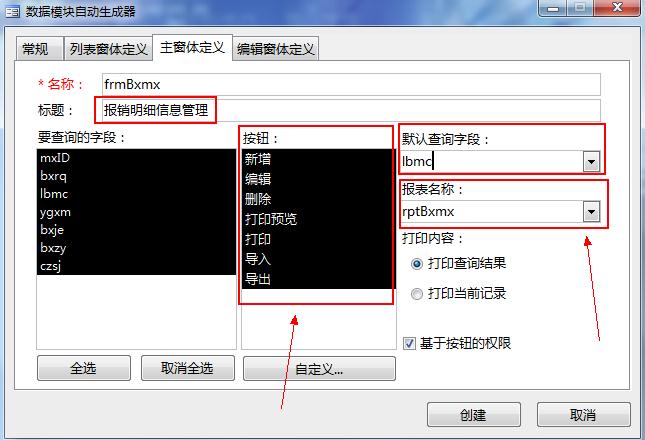Click the 标题 input field
The height and width of the screenshot is (440, 645).
(x=351, y=110)
